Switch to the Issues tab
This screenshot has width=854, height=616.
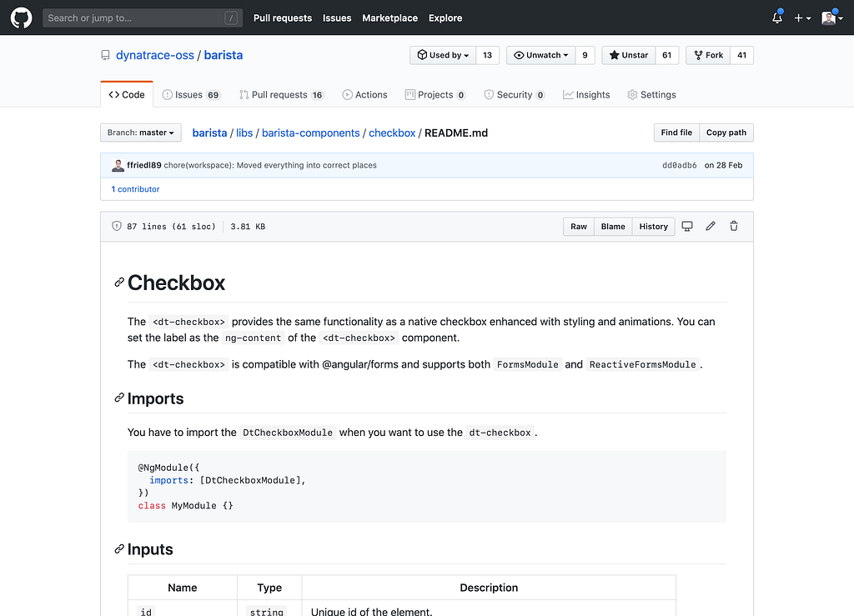[190, 95]
